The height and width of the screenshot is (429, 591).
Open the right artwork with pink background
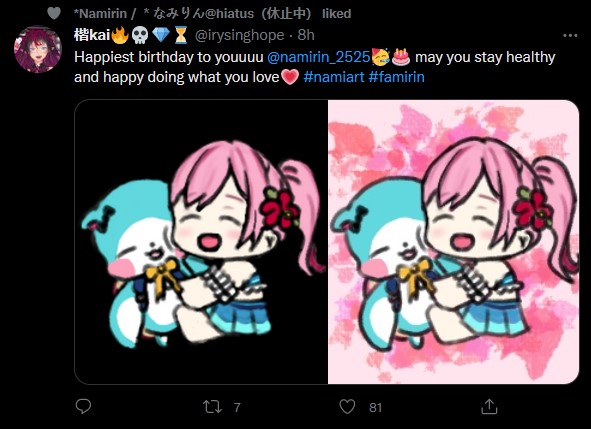pos(453,242)
